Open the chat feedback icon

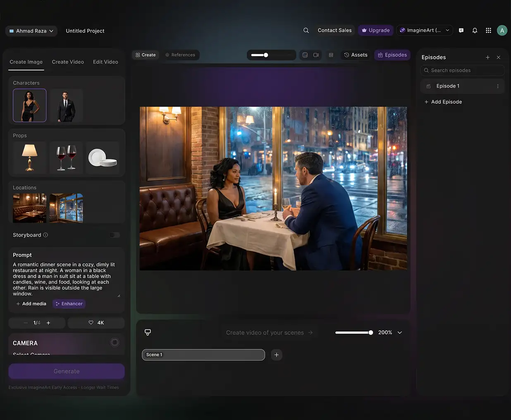pyautogui.click(x=461, y=30)
